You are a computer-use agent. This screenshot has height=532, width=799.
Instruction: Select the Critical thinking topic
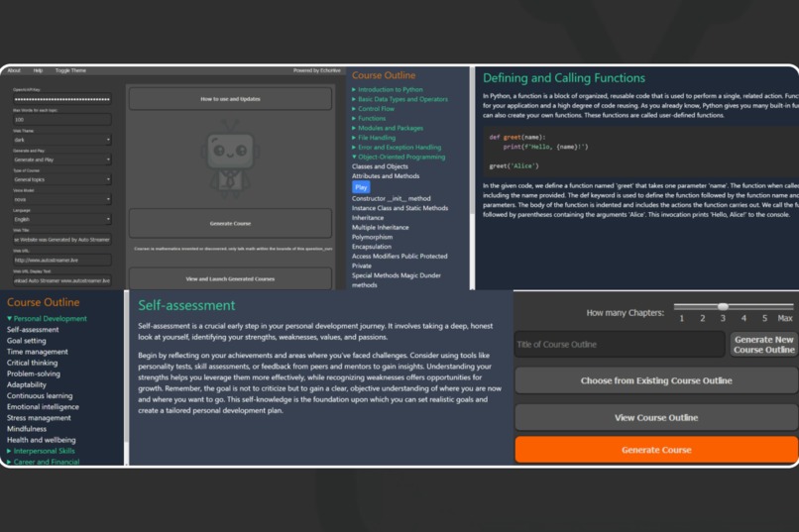pyautogui.click(x=32, y=363)
